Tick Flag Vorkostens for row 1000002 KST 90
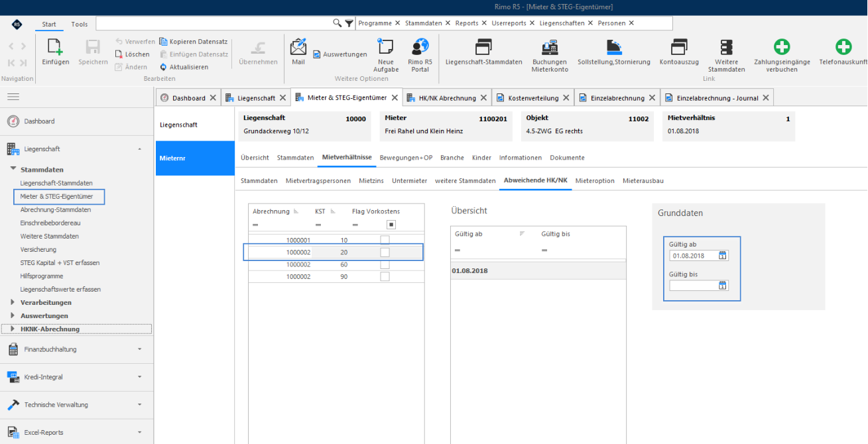 [x=385, y=276]
